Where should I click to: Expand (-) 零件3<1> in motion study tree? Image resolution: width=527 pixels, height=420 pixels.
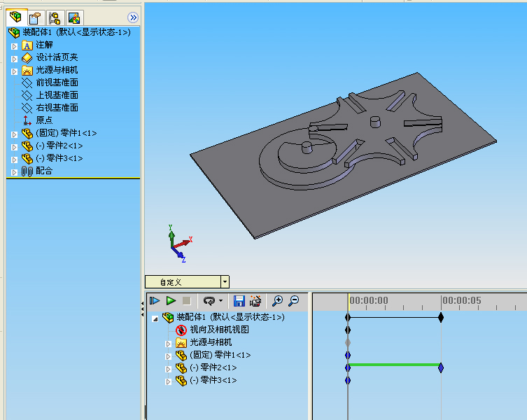[169, 381]
